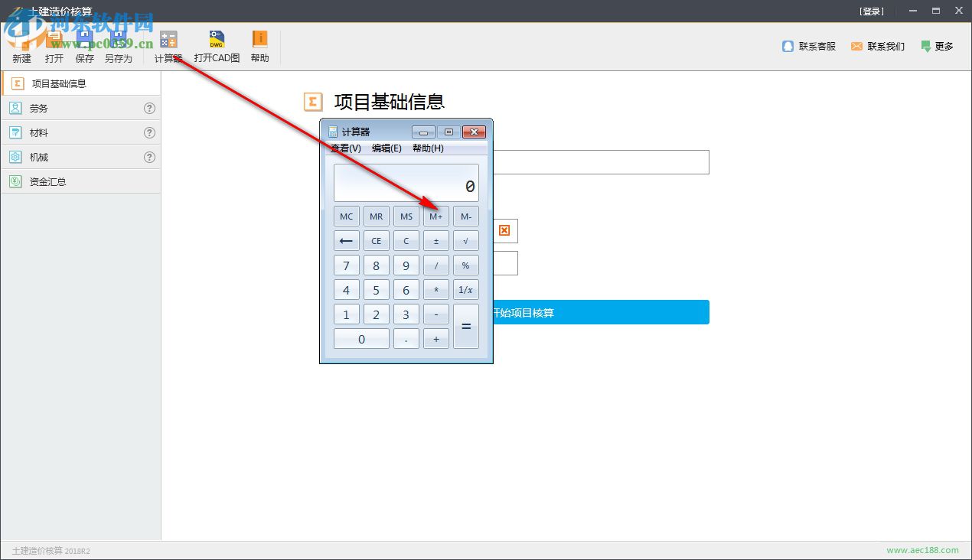972x560 pixels.
Task: Click calculator digit 3
Action: click(406, 314)
